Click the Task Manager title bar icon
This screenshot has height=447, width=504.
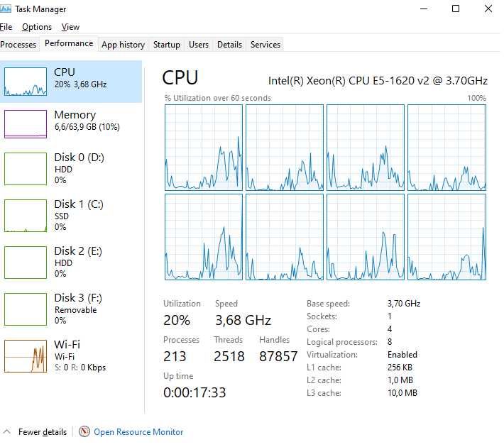[x=6, y=9]
